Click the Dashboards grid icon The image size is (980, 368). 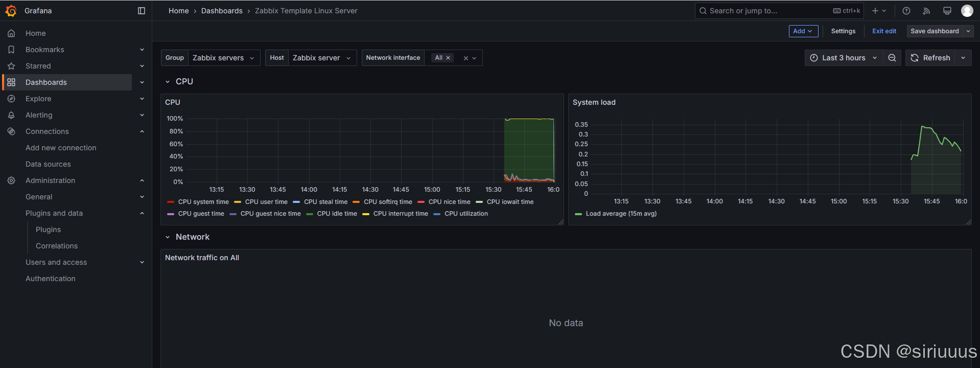click(11, 82)
